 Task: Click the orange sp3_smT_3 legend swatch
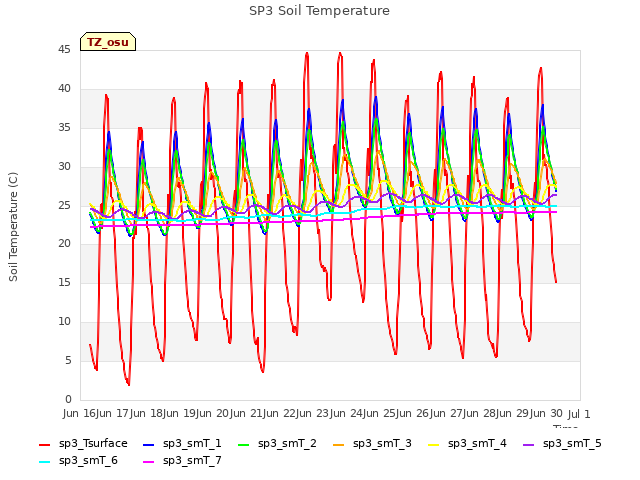[x=339, y=444]
